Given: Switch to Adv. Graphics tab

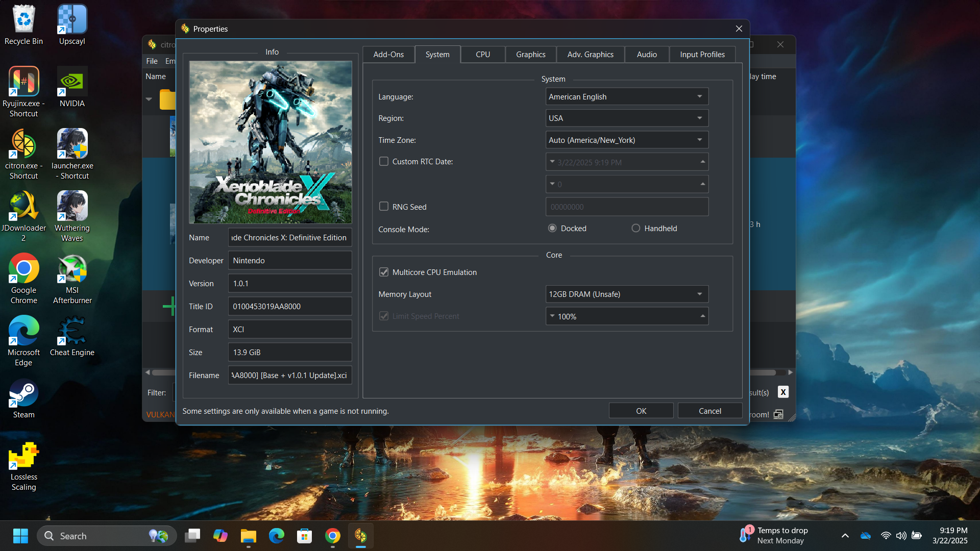Looking at the screenshot, I should [x=591, y=54].
